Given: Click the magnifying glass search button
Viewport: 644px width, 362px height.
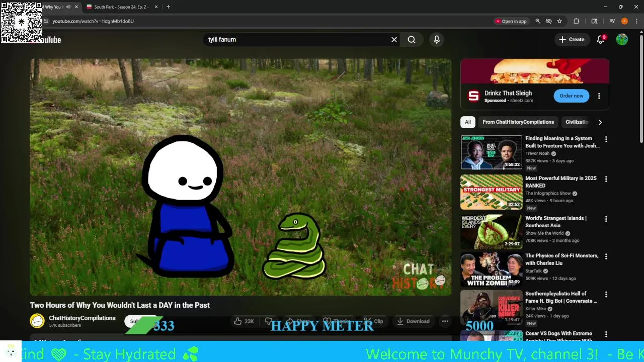Looking at the screenshot, I should click(412, 40).
